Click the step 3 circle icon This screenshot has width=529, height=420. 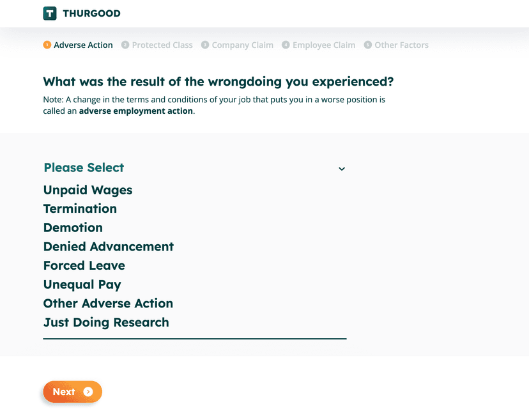click(205, 45)
